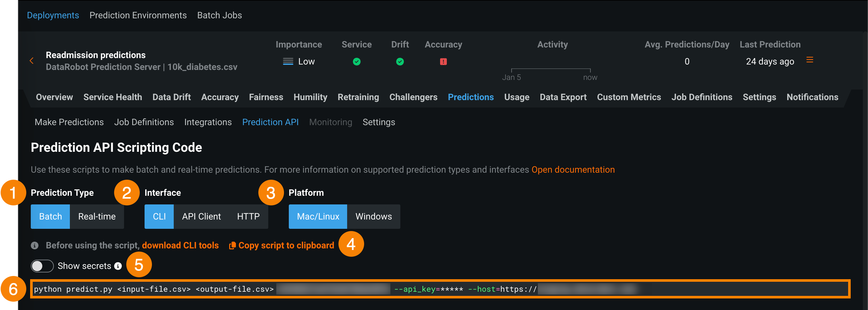Select the API Client interface
The width and height of the screenshot is (868, 310).
(201, 217)
